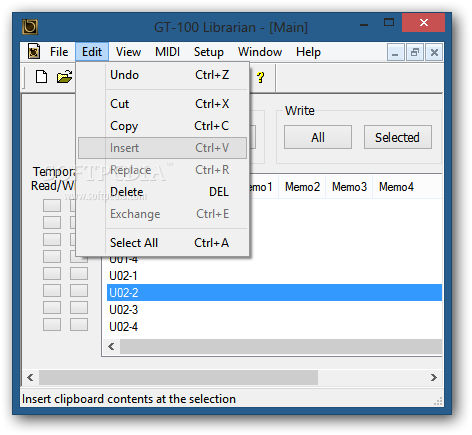472x435 pixels.
Task: Choose Select All from the Edit menu
Action: 163,243
